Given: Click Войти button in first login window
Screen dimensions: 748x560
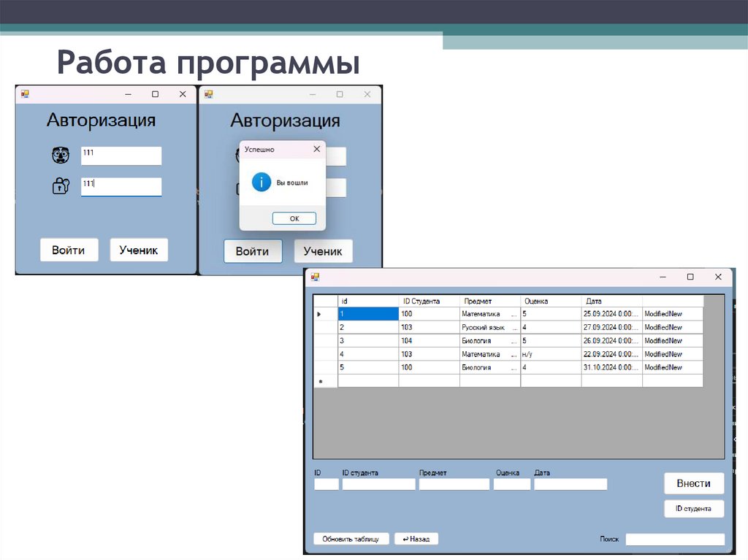Looking at the screenshot, I should click(x=69, y=250).
